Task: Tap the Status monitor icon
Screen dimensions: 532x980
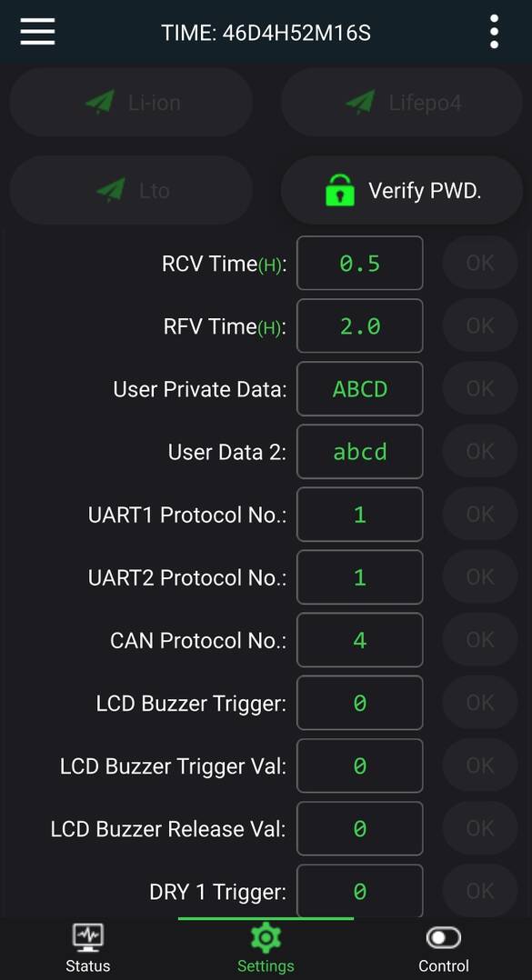Action: tap(88, 937)
